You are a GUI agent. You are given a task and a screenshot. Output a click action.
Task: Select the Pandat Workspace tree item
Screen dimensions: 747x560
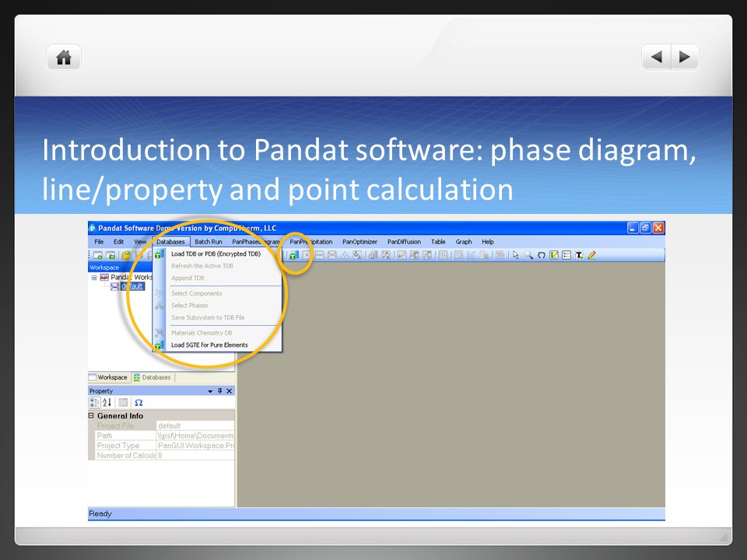pyautogui.click(x=132, y=277)
